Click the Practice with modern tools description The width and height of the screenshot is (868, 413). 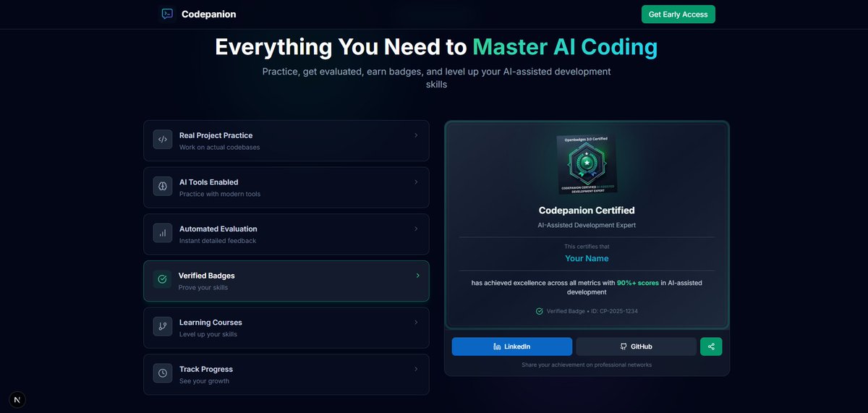click(x=220, y=194)
